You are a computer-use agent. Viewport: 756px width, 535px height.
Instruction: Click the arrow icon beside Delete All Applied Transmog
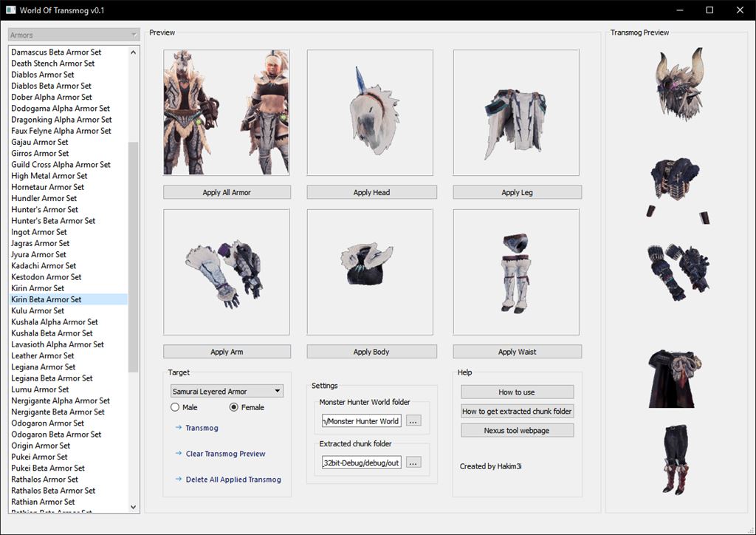coord(179,479)
